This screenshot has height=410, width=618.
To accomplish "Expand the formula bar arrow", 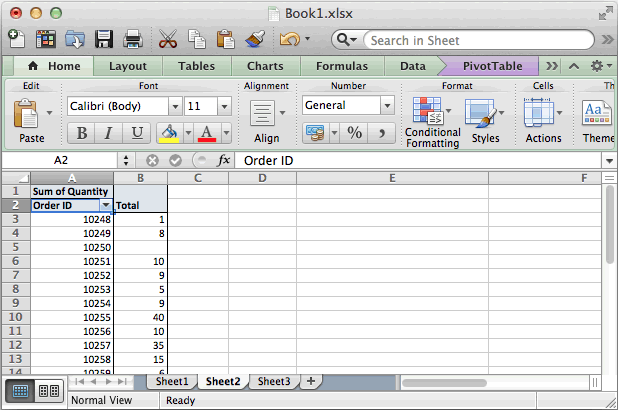I will pyautogui.click(x=609, y=161).
